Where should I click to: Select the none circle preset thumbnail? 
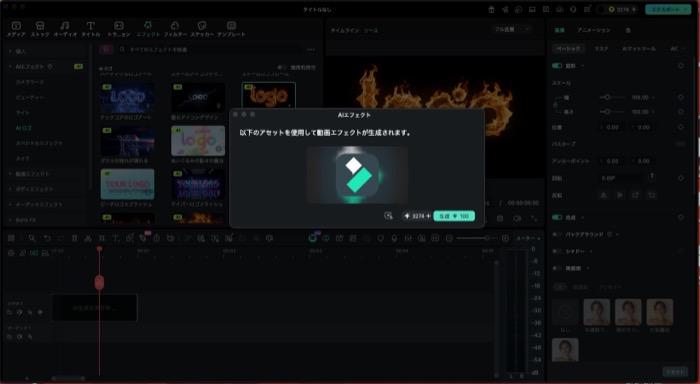pos(565,312)
